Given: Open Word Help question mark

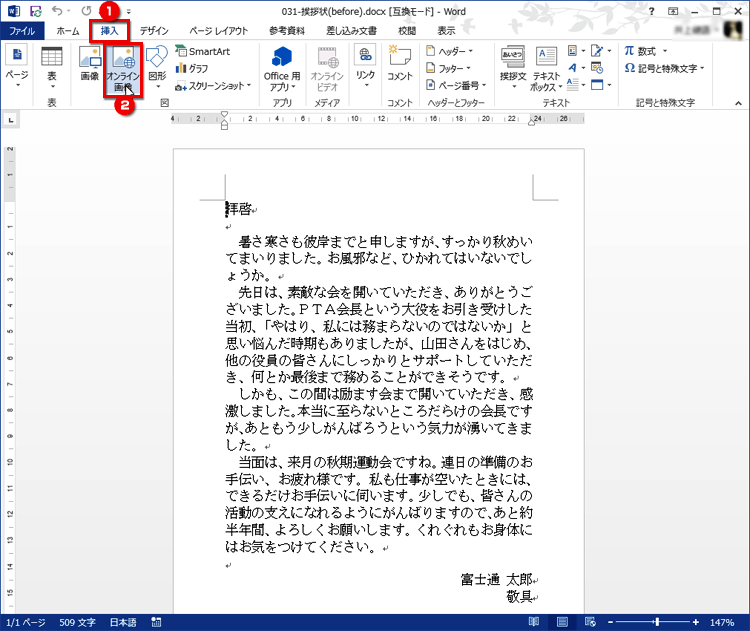Looking at the screenshot, I should [651, 11].
